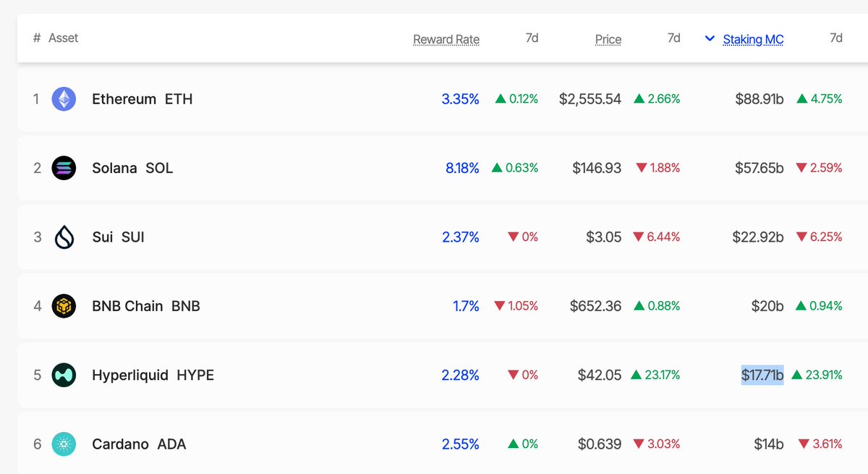Click the $3.05 Sui price

pyautogui.click(x=603, y=237)
